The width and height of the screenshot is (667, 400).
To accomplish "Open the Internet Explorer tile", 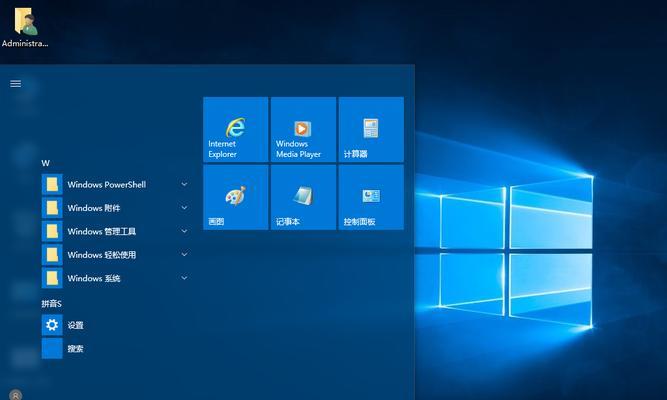I will (236, 129).
